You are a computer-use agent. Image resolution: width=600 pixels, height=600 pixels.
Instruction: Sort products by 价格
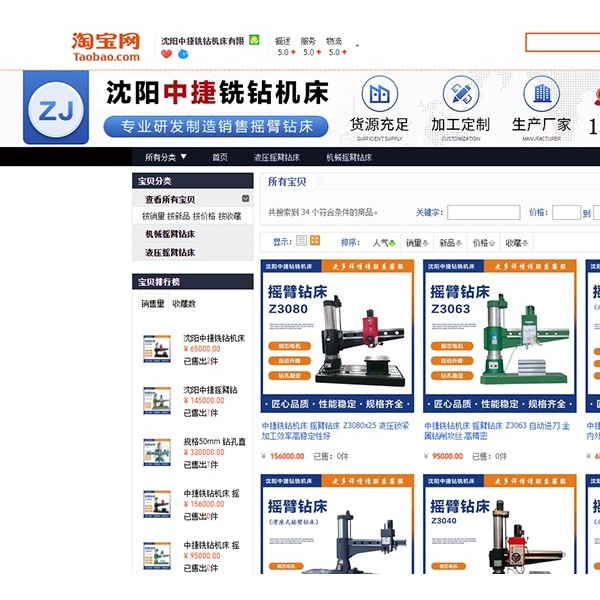[483, 243]
